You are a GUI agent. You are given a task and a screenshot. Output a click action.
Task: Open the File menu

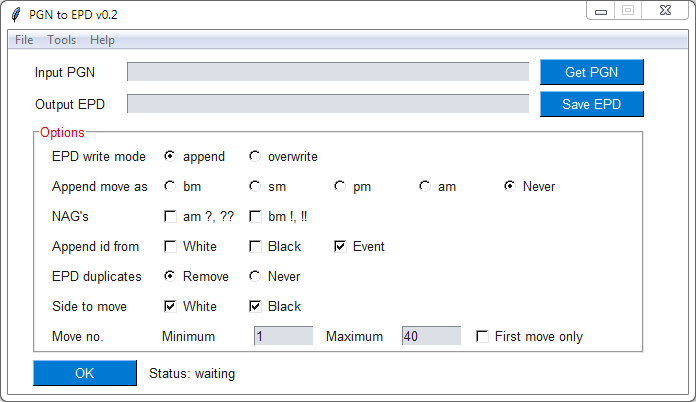click(x=24, y=40)
